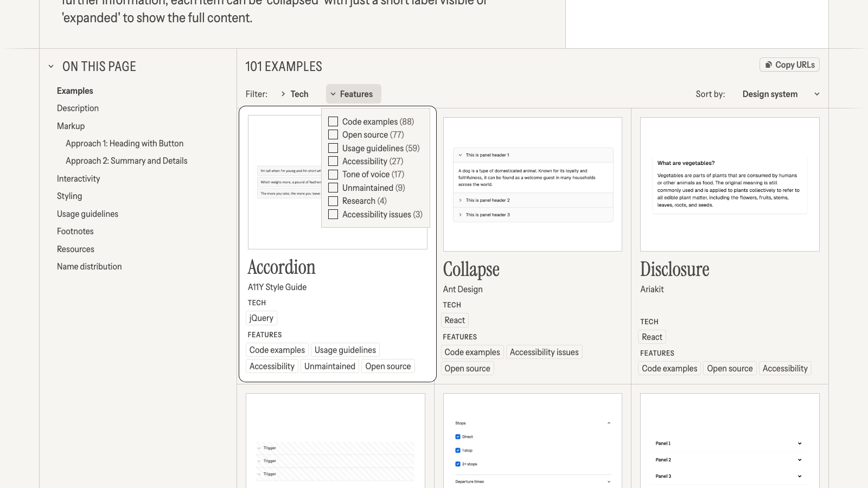
Task: Check the Code examples (88) checkbox
Action: [x=333, y=121]
